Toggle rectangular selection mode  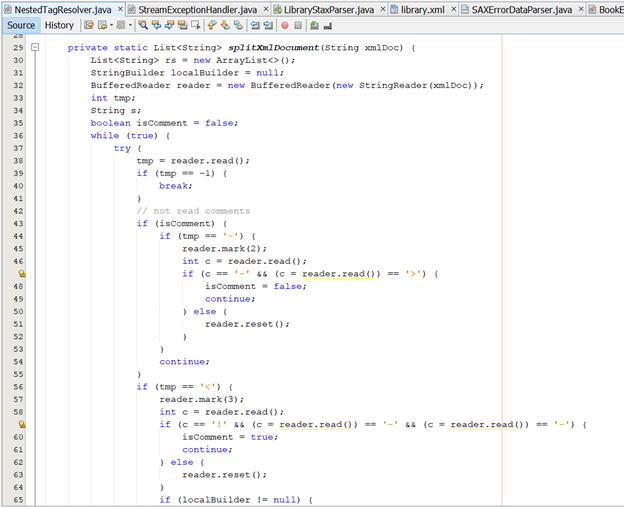(195, 25)
